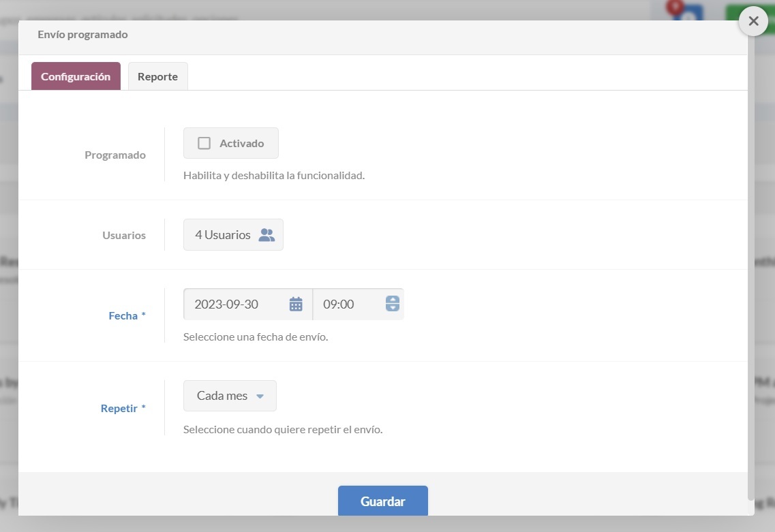Select the Configuración tab

click(76, 77)
